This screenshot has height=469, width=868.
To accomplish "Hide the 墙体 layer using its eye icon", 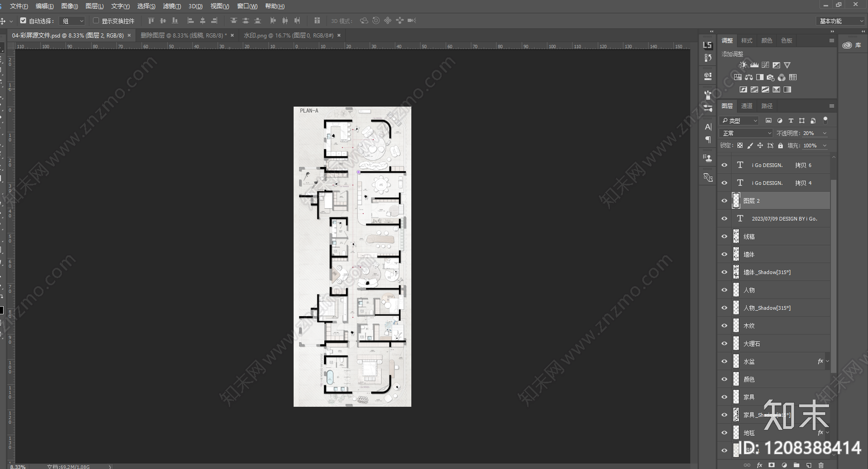I will click(x=724, y=254).
